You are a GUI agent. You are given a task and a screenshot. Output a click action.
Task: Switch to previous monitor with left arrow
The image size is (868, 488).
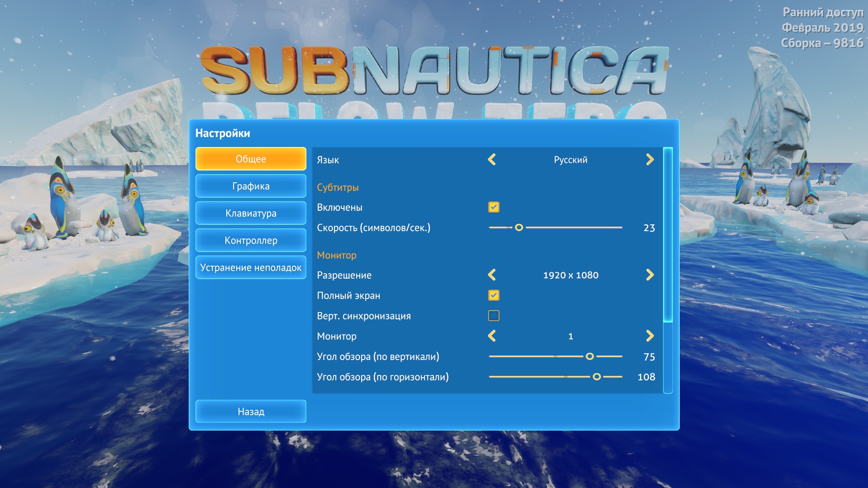492,336
